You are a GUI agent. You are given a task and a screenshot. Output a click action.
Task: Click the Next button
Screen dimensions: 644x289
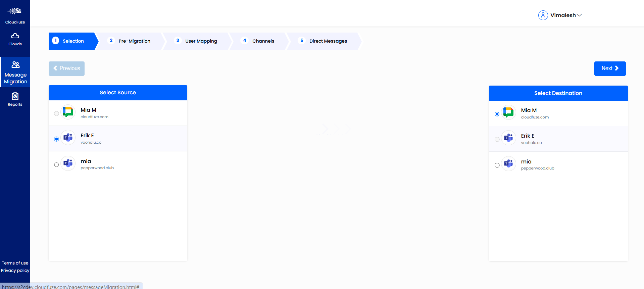point(610,68)
